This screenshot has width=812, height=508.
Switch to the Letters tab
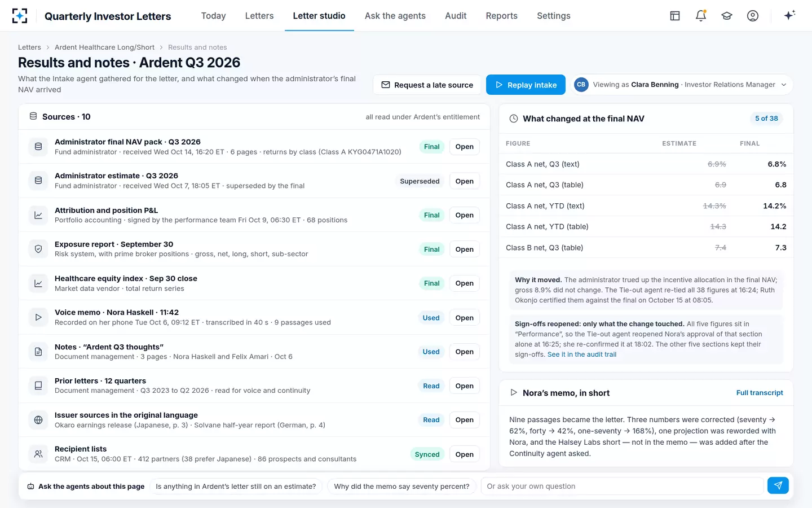[259, 16]
